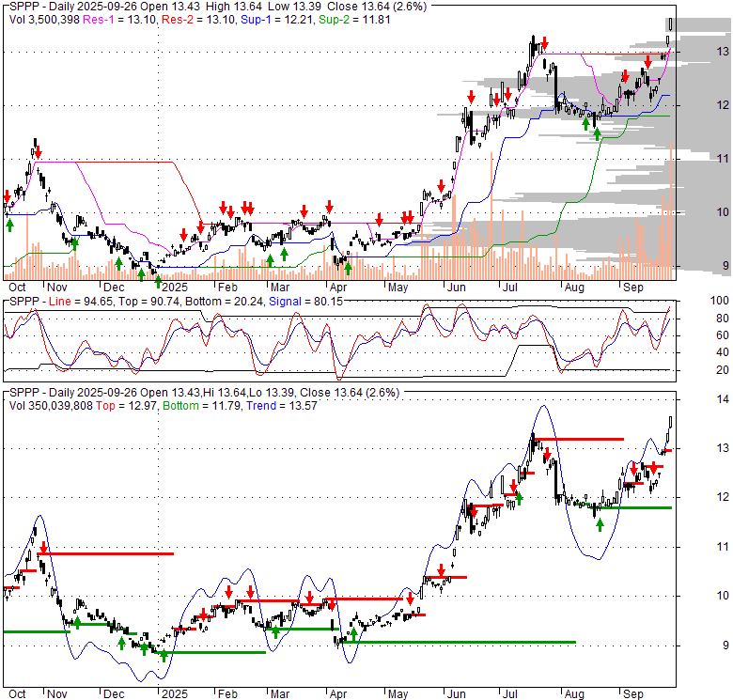Click the Jun label on the bottom chart axis

457,694
